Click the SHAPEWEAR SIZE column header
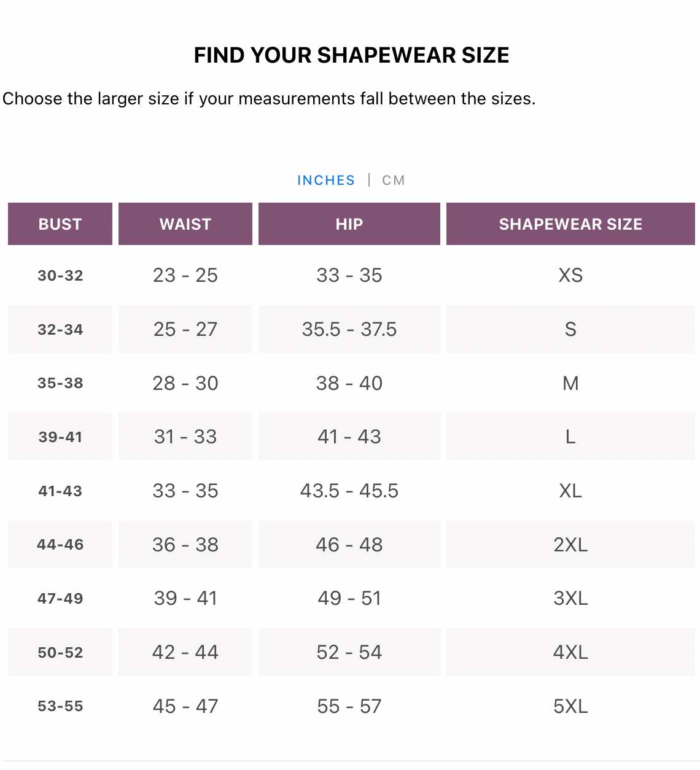 (571, 224)
